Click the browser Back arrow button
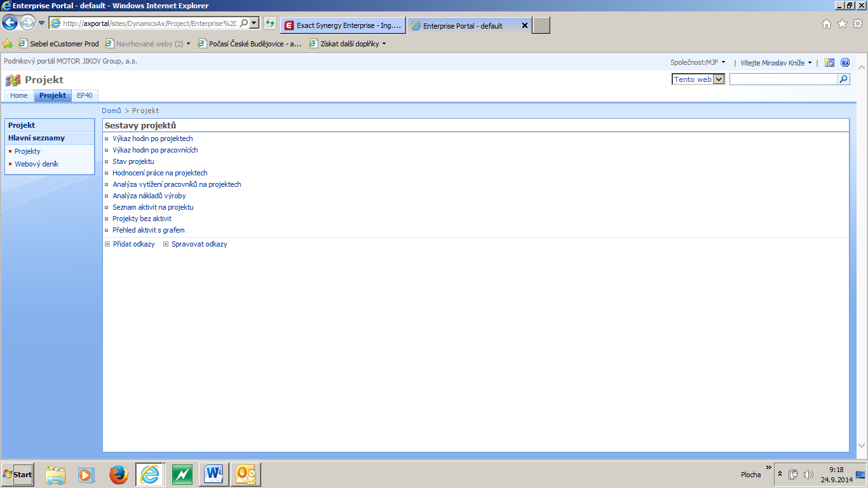 tap(10, 24)
